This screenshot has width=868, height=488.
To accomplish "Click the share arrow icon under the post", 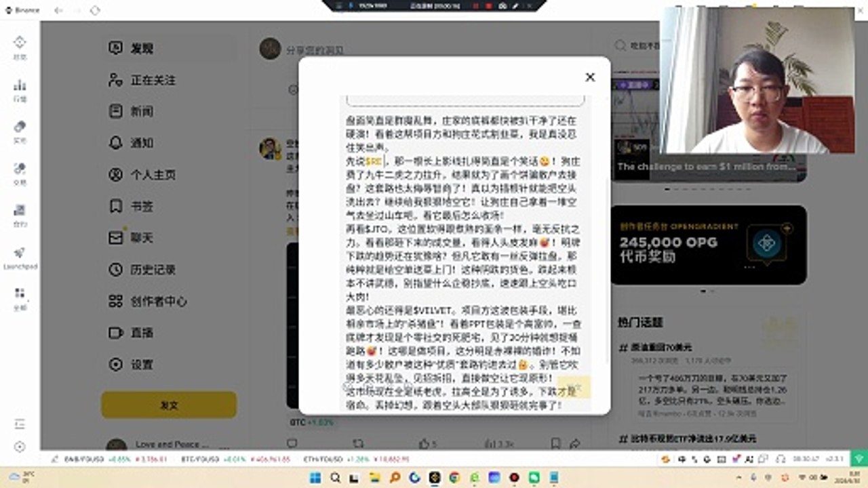I will tap(574, 444).
